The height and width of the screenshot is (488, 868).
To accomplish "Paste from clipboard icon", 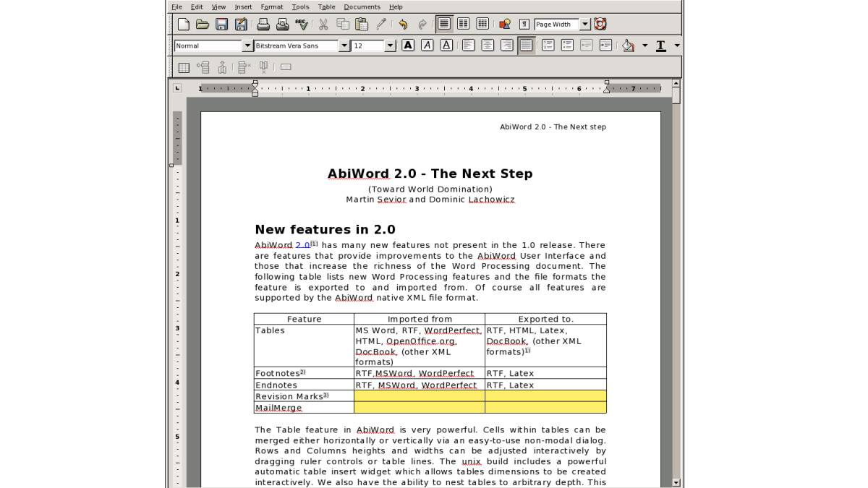I will click(x=362, y=25).
